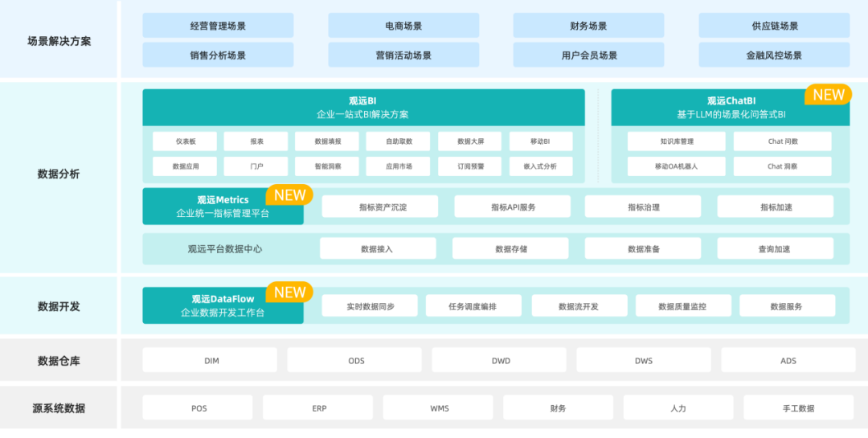Screen dimensions: 868x438
Task: Click the 数据存储 box
Action: 510,248
